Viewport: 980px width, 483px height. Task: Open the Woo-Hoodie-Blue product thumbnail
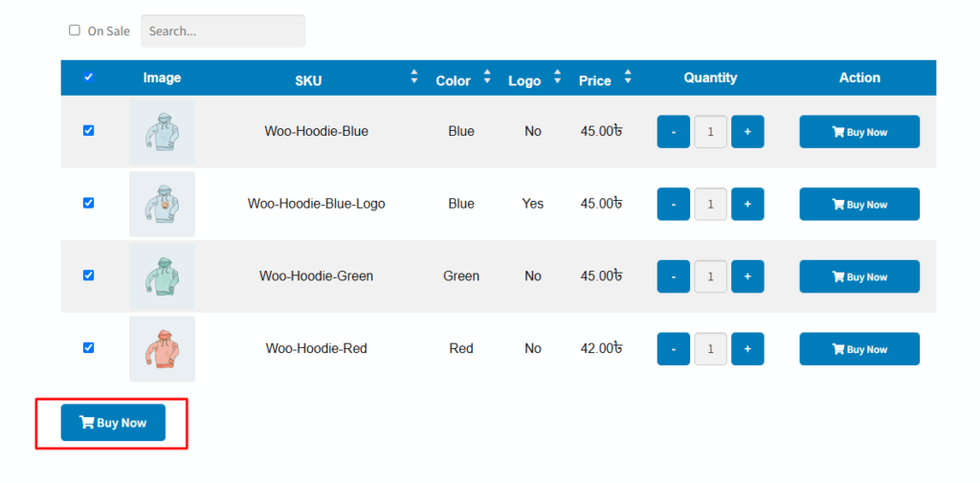point(162,131)
